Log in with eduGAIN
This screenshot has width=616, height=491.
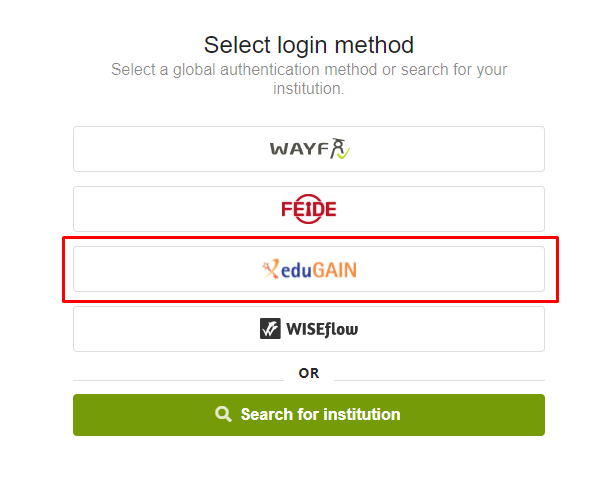309,269
